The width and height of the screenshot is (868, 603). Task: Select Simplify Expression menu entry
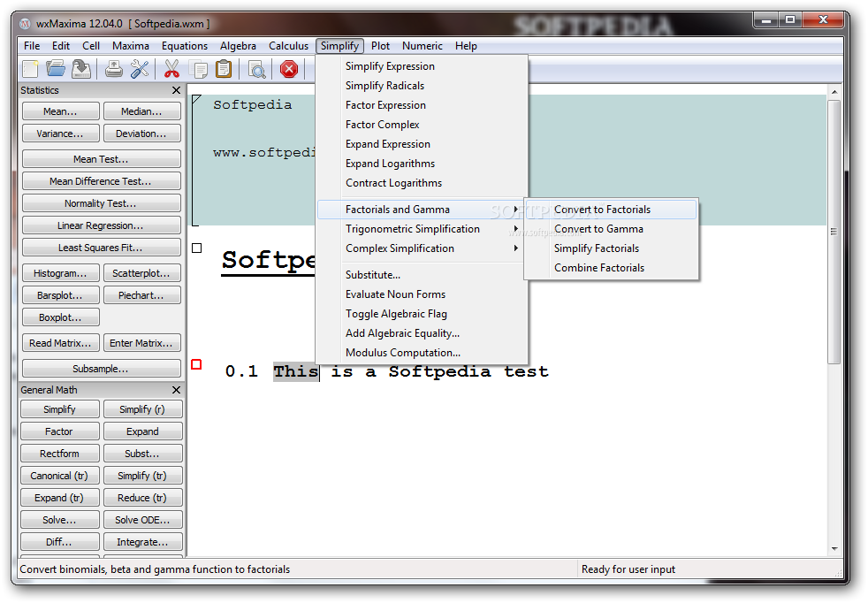tap(421, 66)
